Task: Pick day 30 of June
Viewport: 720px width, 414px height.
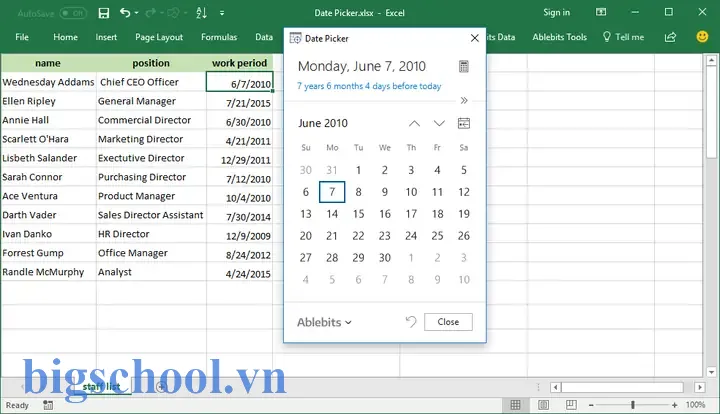Action: pos(385,258)
